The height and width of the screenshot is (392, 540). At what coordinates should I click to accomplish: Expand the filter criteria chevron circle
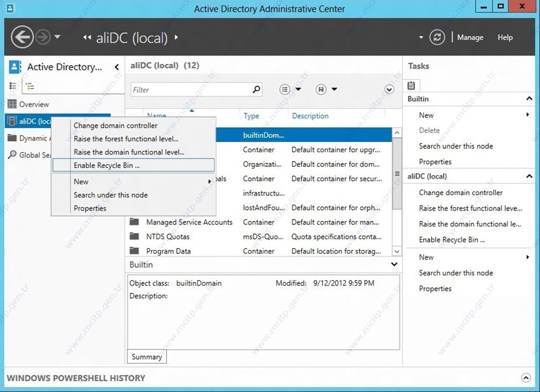[x=389, y=89]
